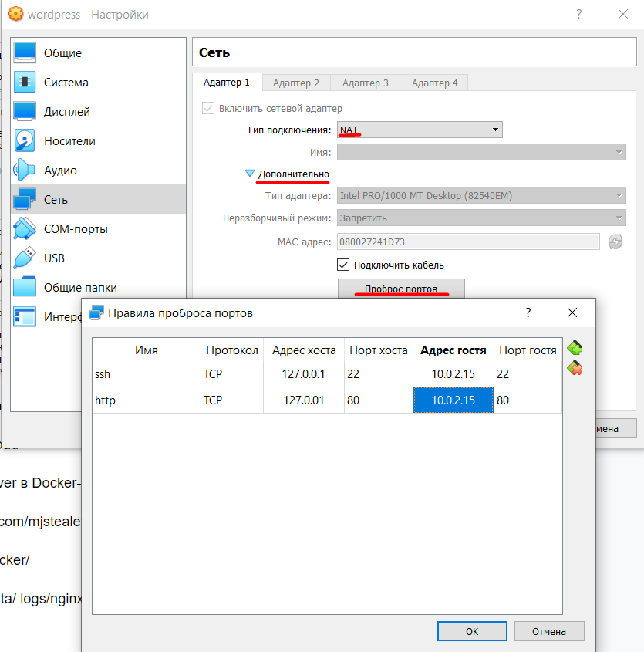Close the port forwarding rules dialog
The width and height of the screenshot is (644, 652).
(572, 312)
